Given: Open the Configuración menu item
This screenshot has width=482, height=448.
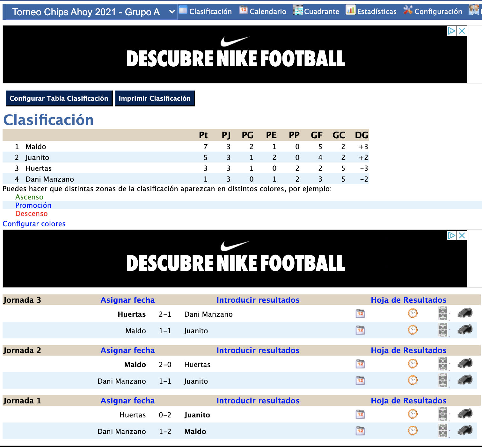Looking at the screenshot, I should pos(433,11).
